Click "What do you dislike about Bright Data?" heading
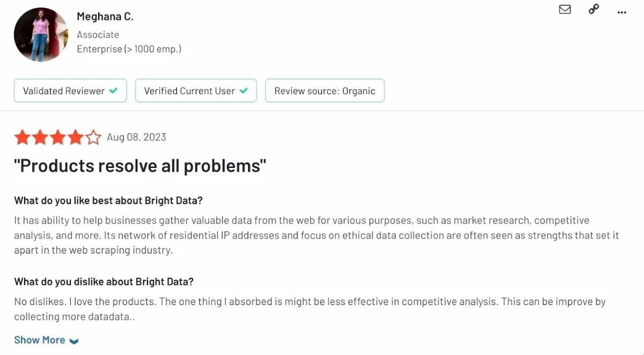This screenshot has height=355, width=644. (104, 282)
